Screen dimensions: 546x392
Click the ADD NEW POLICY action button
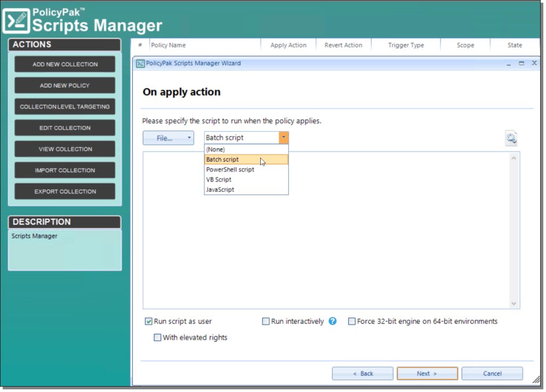[x=64, y=85]
